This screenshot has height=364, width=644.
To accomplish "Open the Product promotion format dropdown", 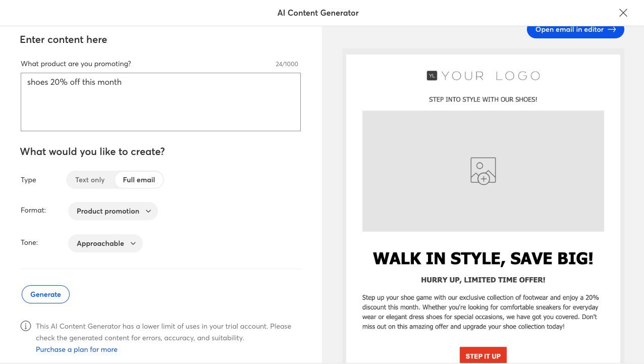I will click(x=113, y=211).
